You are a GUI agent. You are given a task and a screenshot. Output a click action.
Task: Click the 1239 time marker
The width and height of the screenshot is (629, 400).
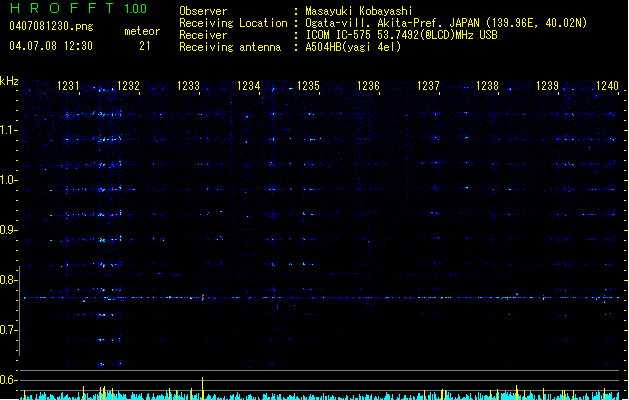coord(548,86)
